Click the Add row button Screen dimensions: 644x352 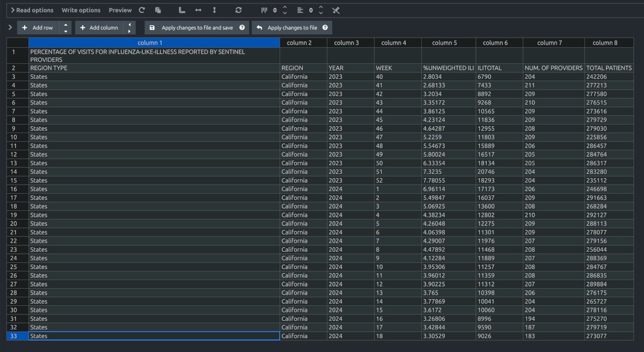39,27
